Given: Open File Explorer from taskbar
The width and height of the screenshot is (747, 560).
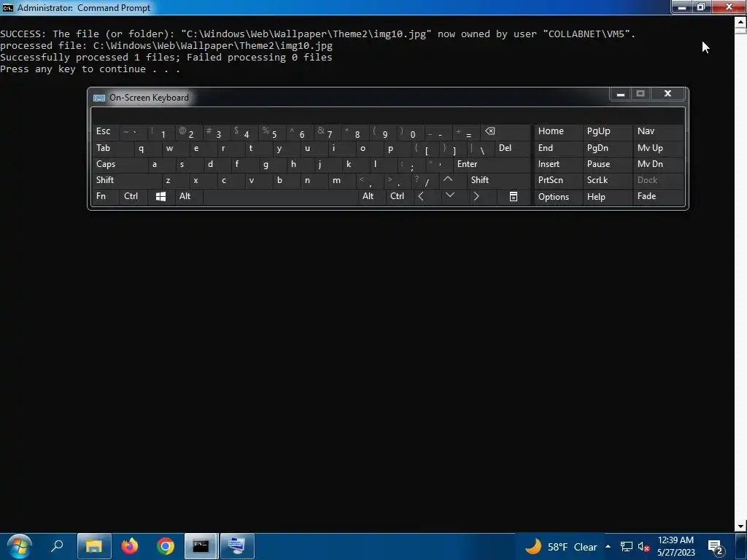Looking at the screenshot, I should (x=94, y=545).
